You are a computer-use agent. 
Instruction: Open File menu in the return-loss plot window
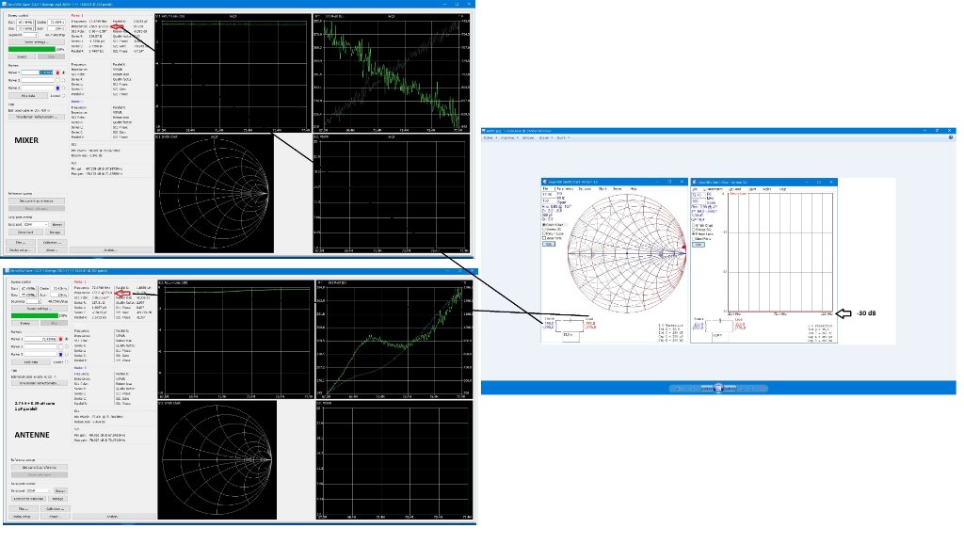(696, 189)
